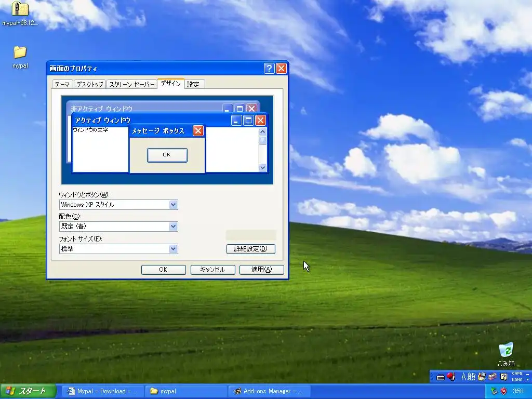Click the help question mark in dialog title bar

click(x=269, y=68)
